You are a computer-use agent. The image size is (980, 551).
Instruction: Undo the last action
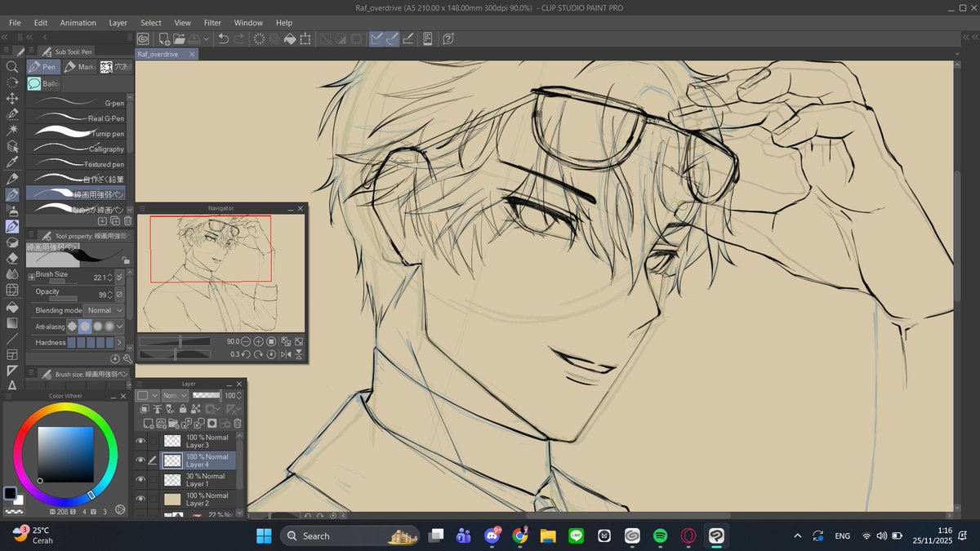coord(223,38)
